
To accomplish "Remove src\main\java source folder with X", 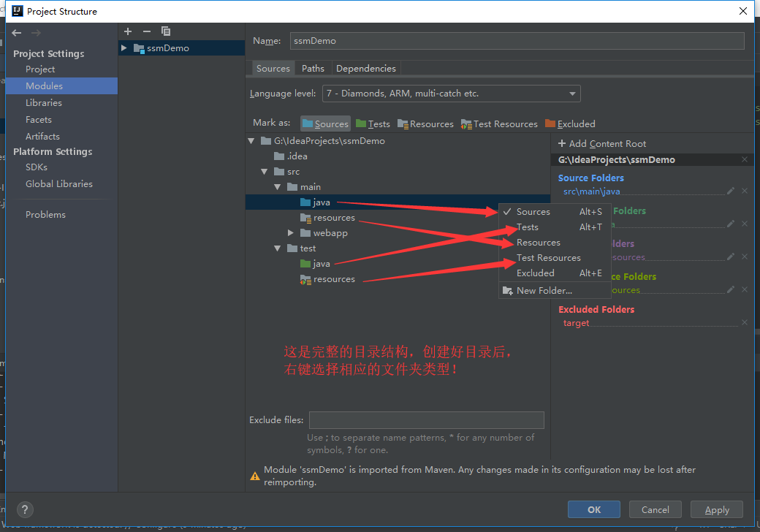I will (745, 191).
